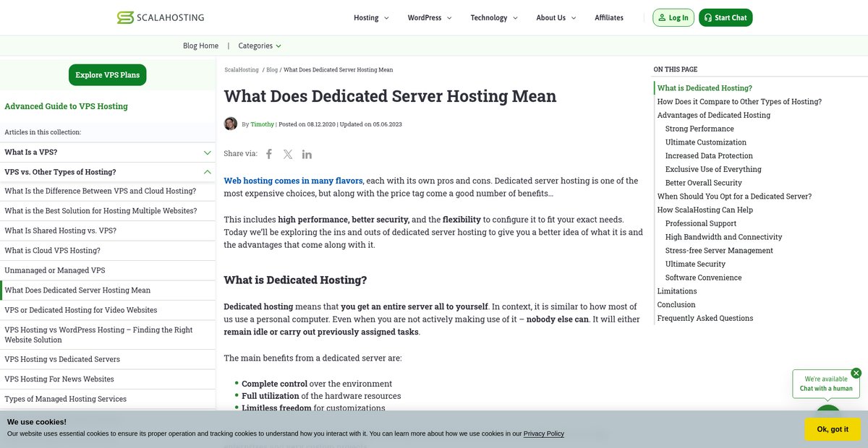
Task: Expand the 'What Is a VPS?' section
Action: (x=108, y=152)
